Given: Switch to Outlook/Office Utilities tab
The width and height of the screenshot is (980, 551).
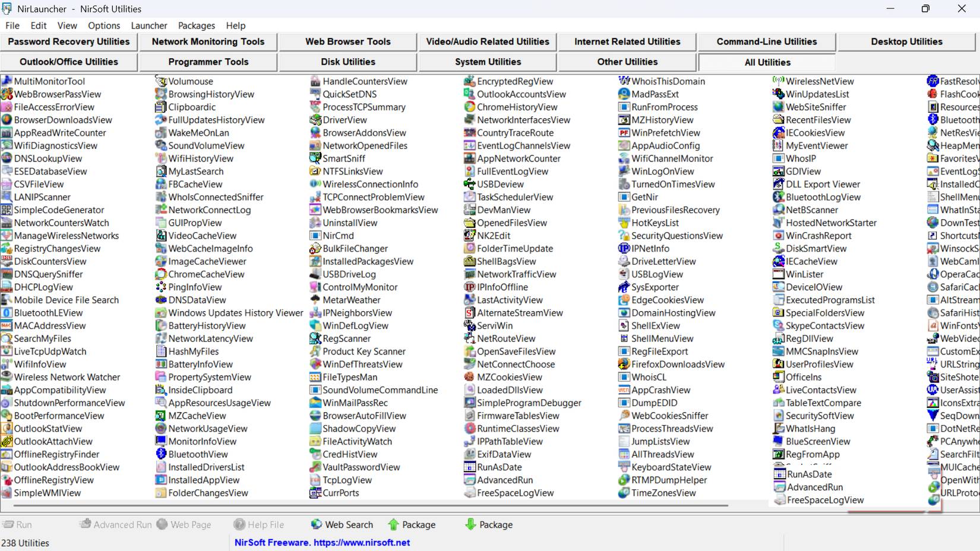Looking at the screenshot, I should coord(69,62).
